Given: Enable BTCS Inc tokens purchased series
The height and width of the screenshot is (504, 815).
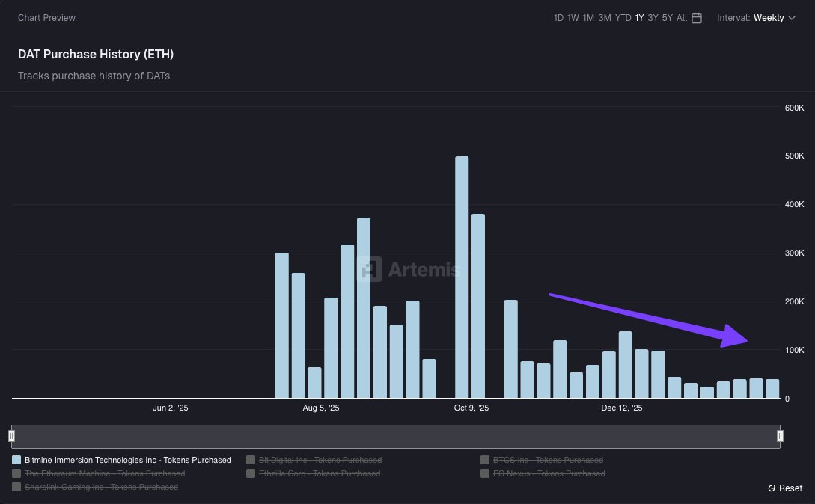Looking at the screenshot, I should pos(547,461).
